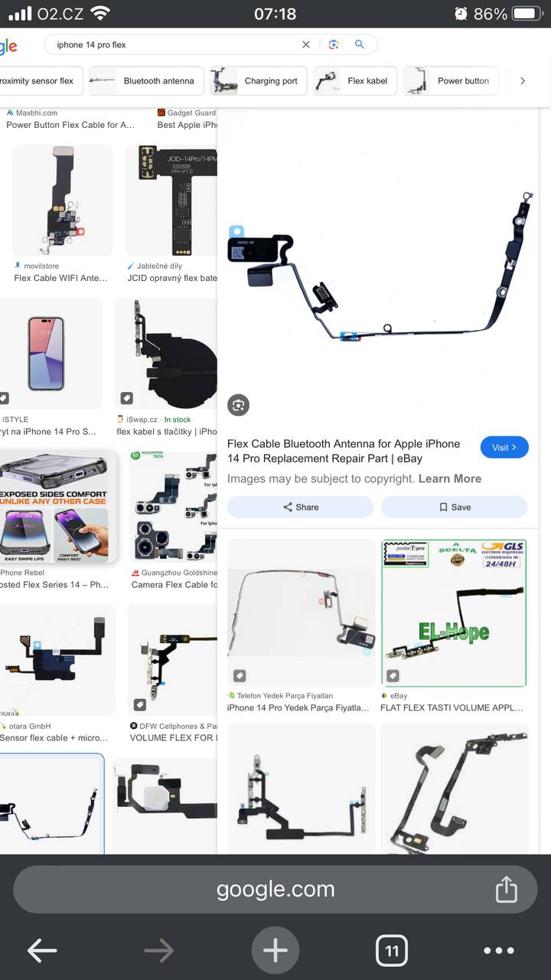551x980 pixels.
Task: Tap the blue magnifier search icon
Action: point(360,44)
